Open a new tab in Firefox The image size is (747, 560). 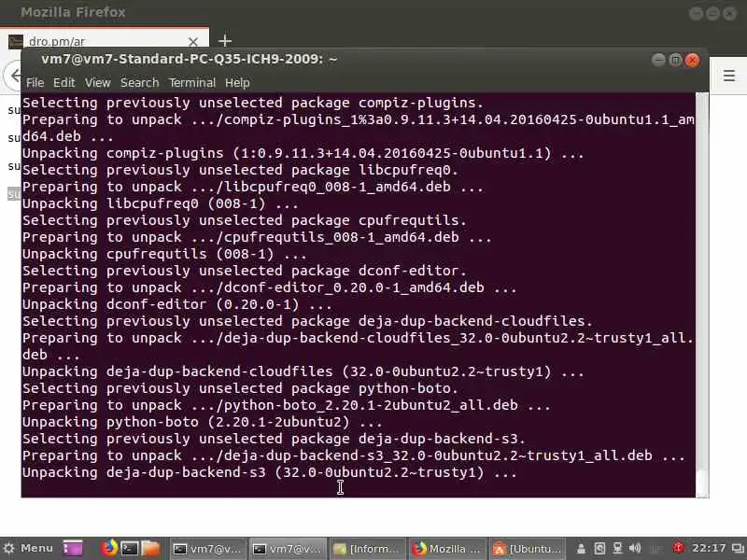225,41
